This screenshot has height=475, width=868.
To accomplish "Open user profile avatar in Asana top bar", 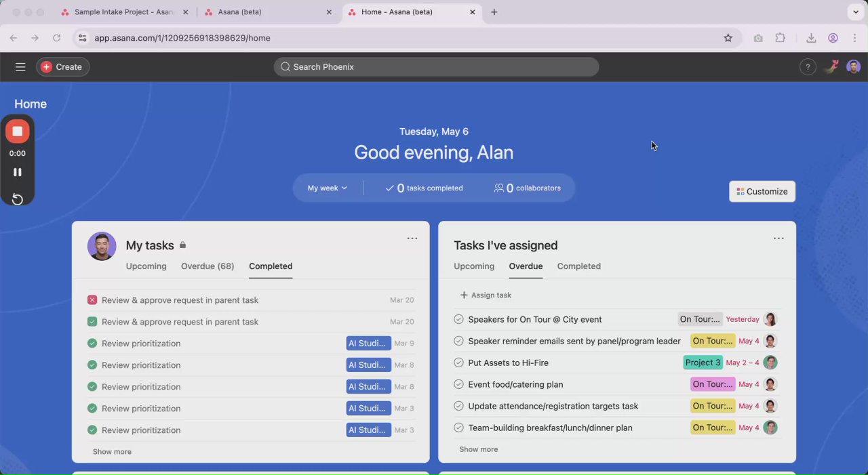I will coord(854,66).
